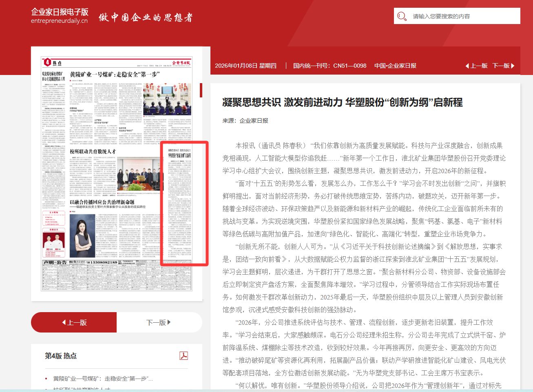Viewport: 533px width, 392px height.
Task: Click the right arrow beside top 下一版
Action: (x=513, y=66)
